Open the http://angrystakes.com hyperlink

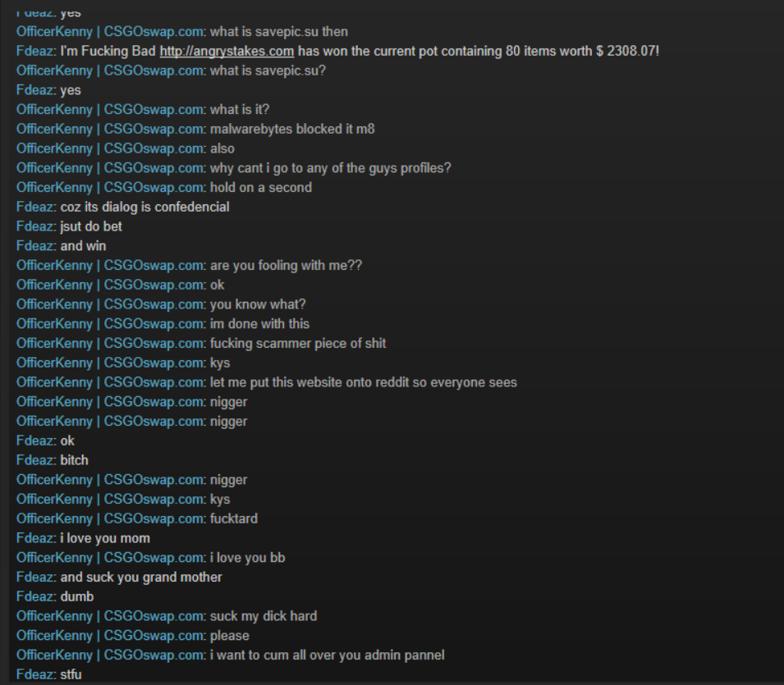(227, 52)
